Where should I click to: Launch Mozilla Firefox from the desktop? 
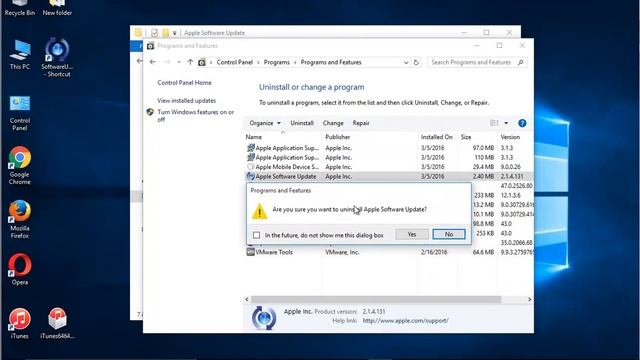coord(20,219)
